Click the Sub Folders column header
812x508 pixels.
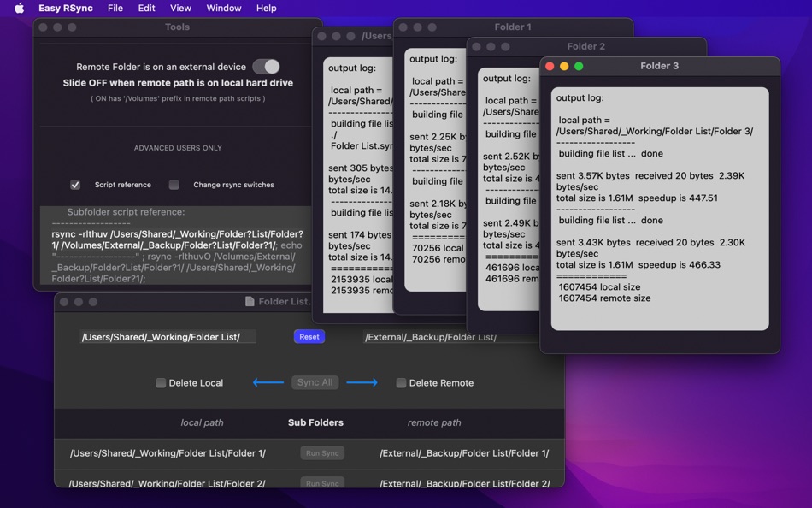[x=315, y=422]
